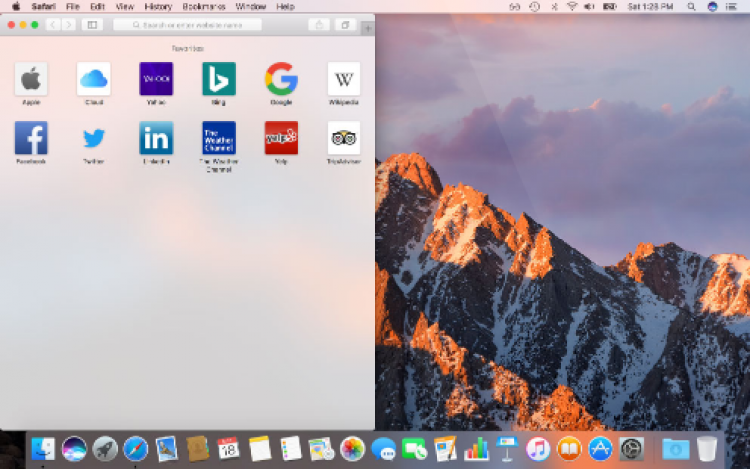
Task: Open the Apple menu
Action: click(16, 6)
